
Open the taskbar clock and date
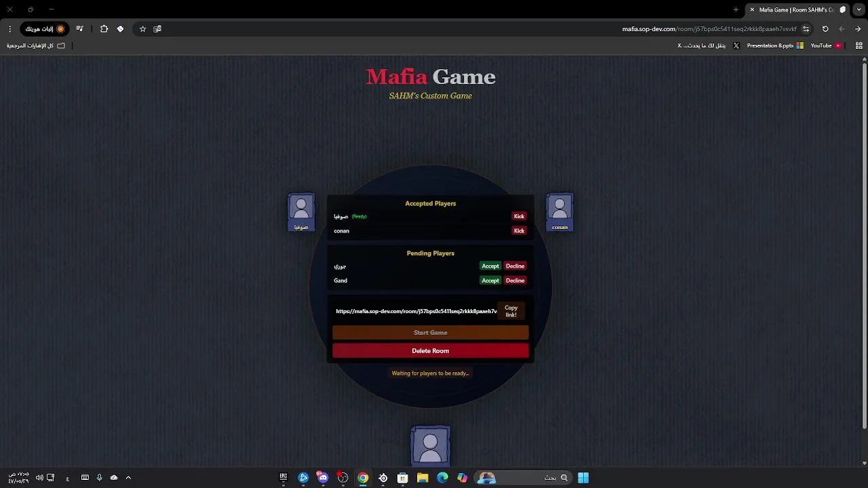click(x=18, y=478)
